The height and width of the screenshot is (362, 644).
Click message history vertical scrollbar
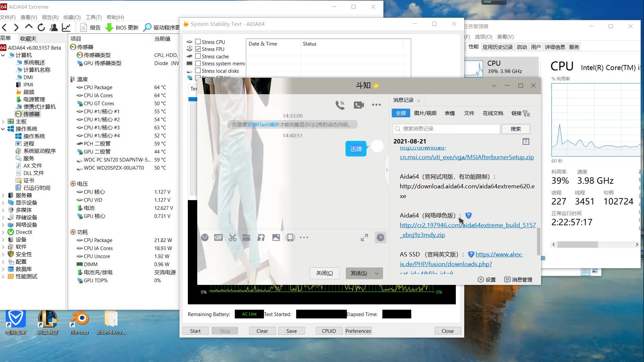(539, 241)
